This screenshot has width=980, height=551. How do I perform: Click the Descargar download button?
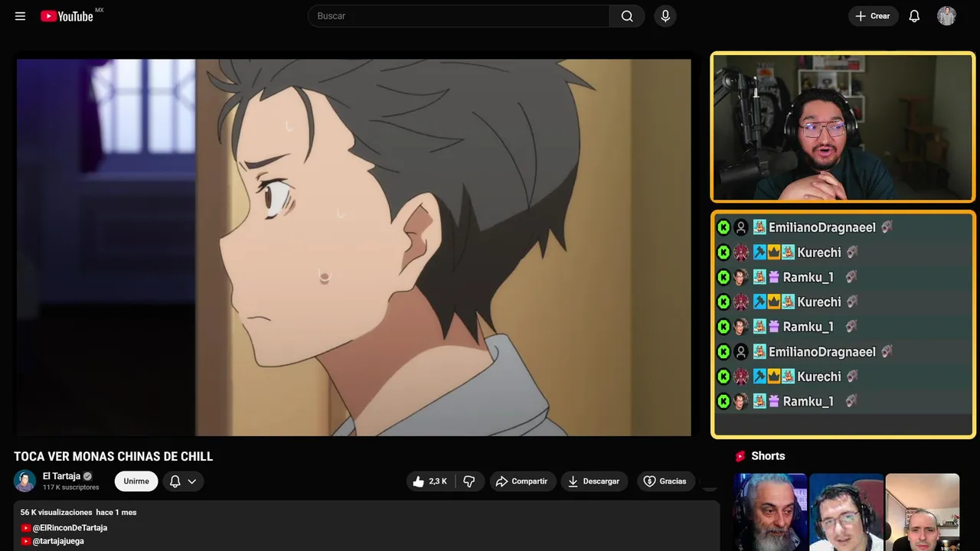pos(594,481)
